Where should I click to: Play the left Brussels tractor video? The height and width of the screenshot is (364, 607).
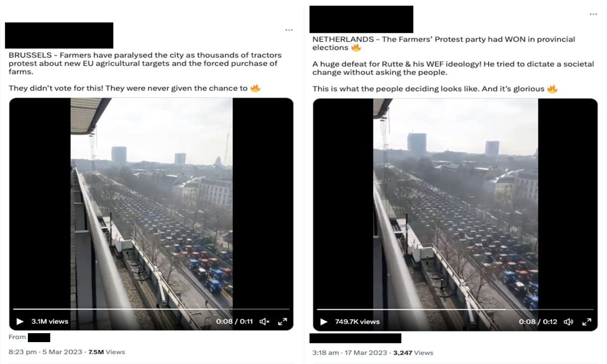coord(20,321)
